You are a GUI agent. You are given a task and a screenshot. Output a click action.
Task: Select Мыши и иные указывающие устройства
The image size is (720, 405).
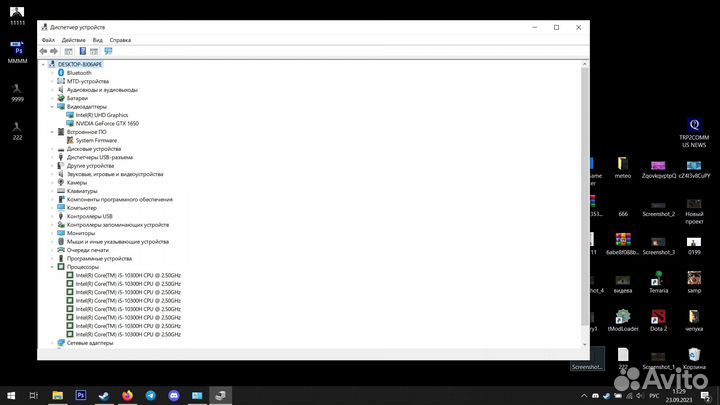(x=118, y=242)
